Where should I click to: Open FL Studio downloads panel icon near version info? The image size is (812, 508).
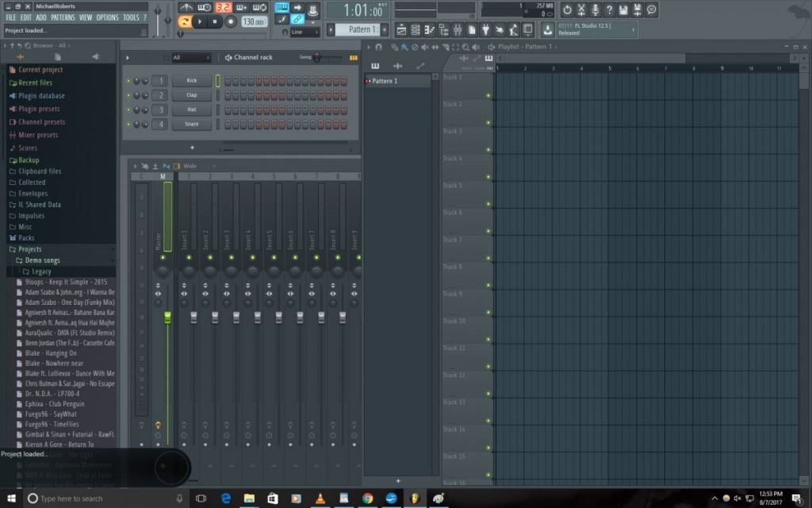(x=547, y=30)
